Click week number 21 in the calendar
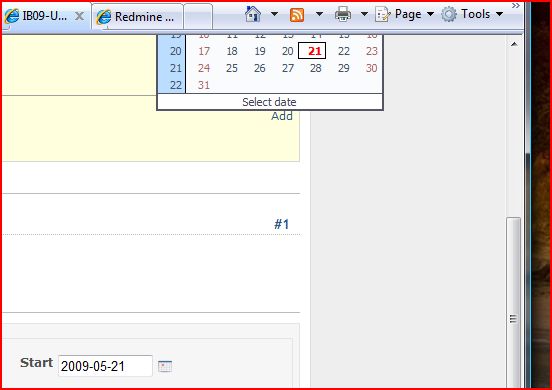552x390 pixels. (175, 68)
